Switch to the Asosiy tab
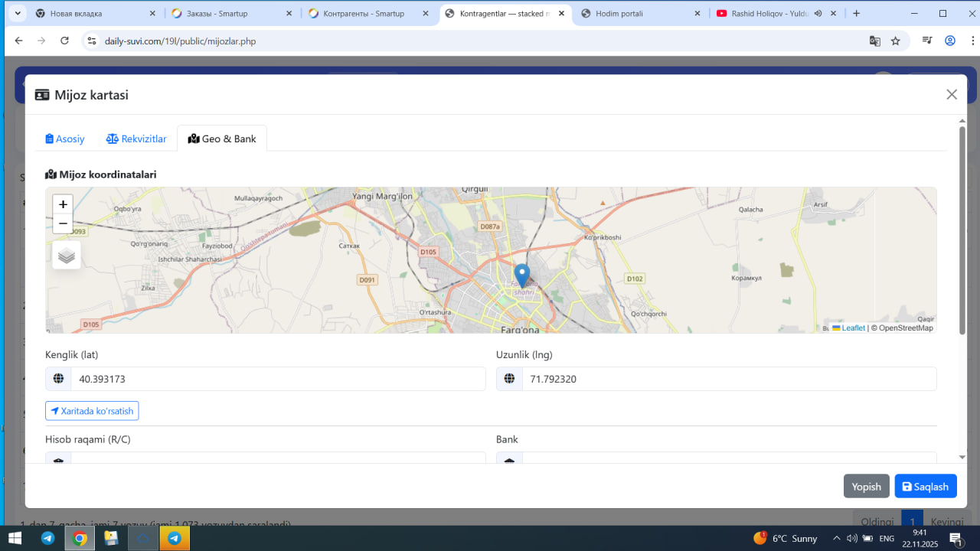This screenshot has height=551, width=980. click(x=65, y=139)
